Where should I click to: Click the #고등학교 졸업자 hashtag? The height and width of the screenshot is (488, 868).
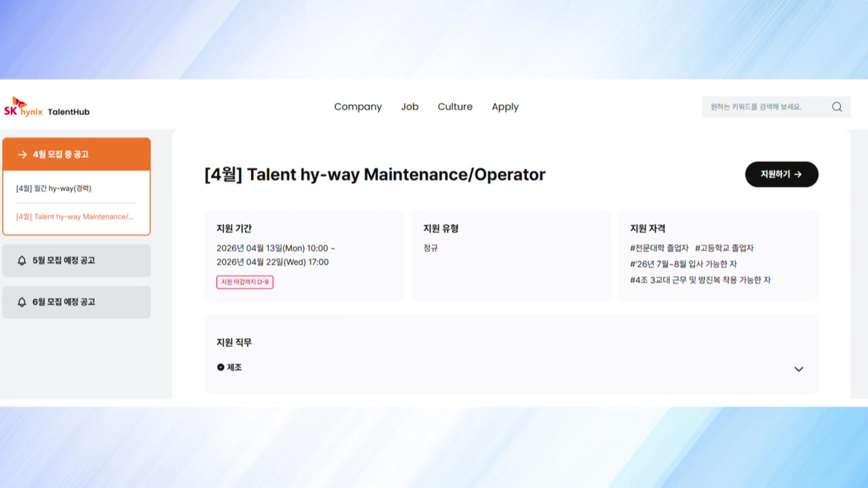point(724,248)
